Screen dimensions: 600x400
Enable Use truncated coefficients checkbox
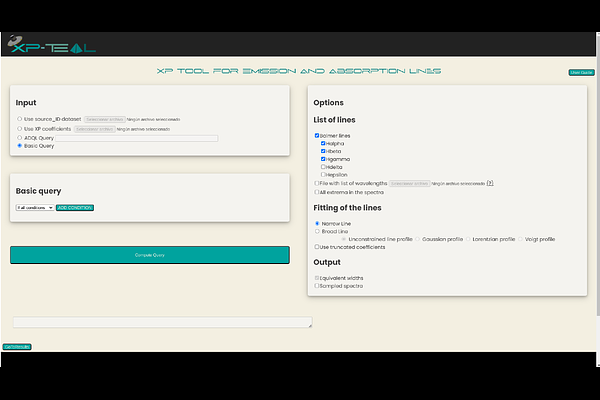[x=317, y=247]
